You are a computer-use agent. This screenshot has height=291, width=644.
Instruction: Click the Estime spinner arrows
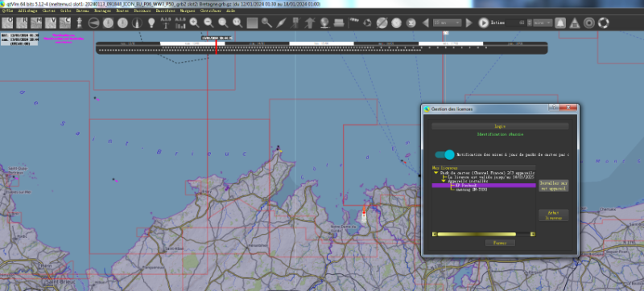(x=530, y=23)
